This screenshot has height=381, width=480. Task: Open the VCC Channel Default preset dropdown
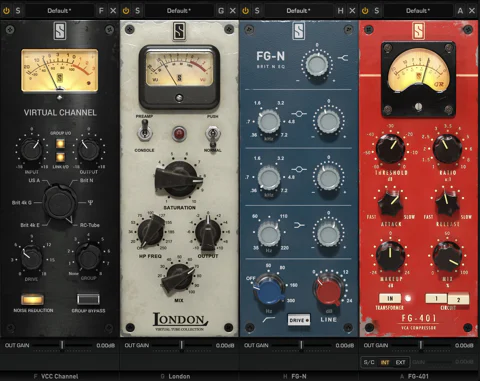tap(59, 11)
